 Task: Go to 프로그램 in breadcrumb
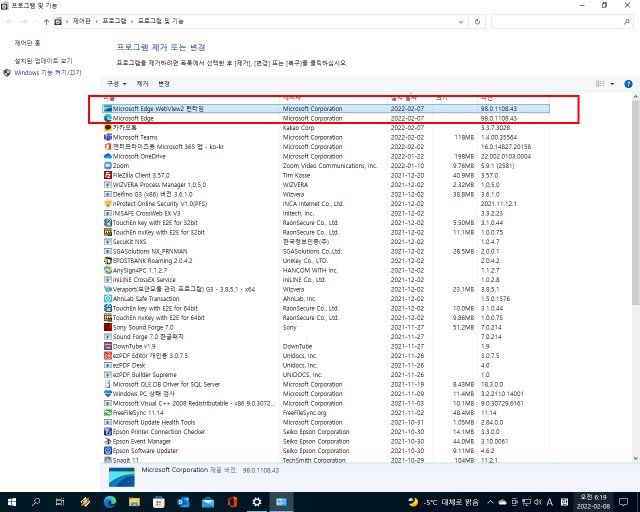coord(114,21)
